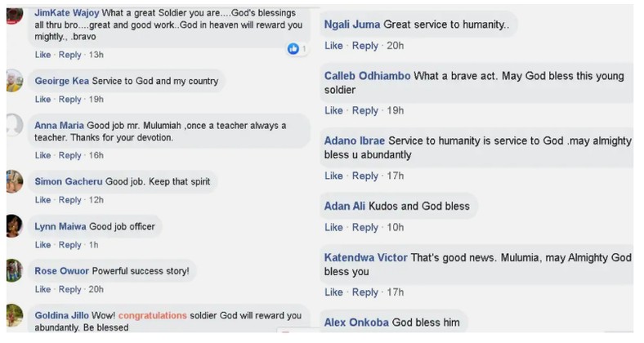Like Adan Ali's Kudos comment
Image resolution: width=644 pixels, height=343 pixels.
[333, 227]
